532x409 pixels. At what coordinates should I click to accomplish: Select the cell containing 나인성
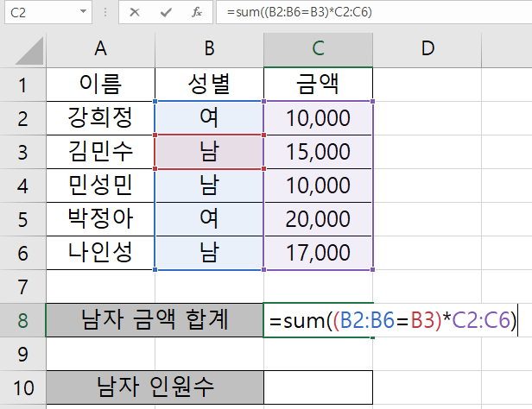(100, 253)
